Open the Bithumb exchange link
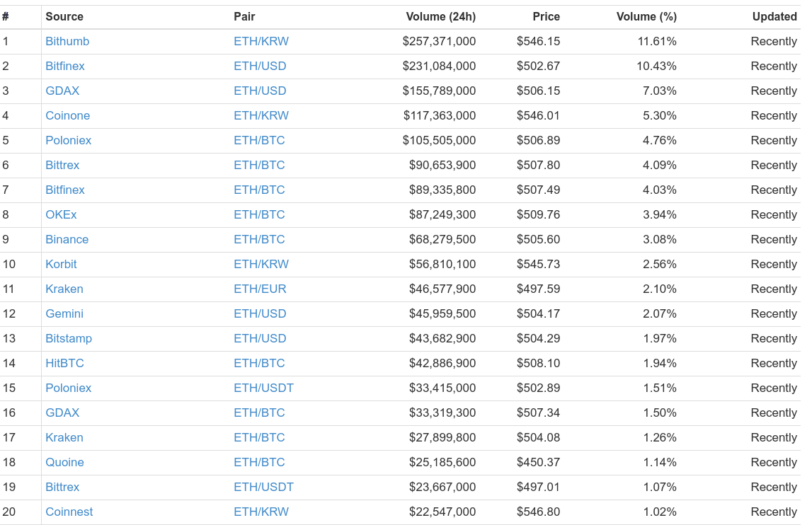812x525 pixels. [67, 42]
